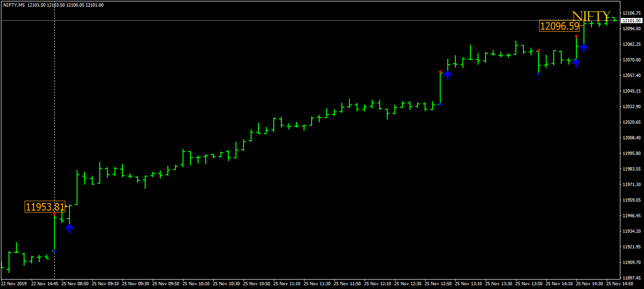Click the 12106.75 price axis label

tap(632, 13)
